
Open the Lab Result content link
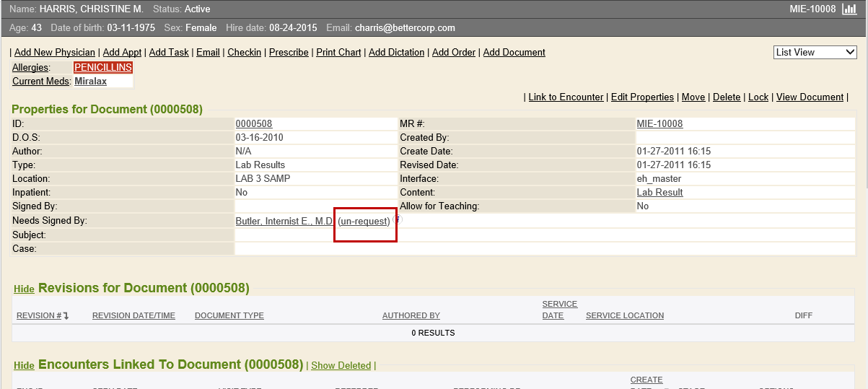click(659, 193)
